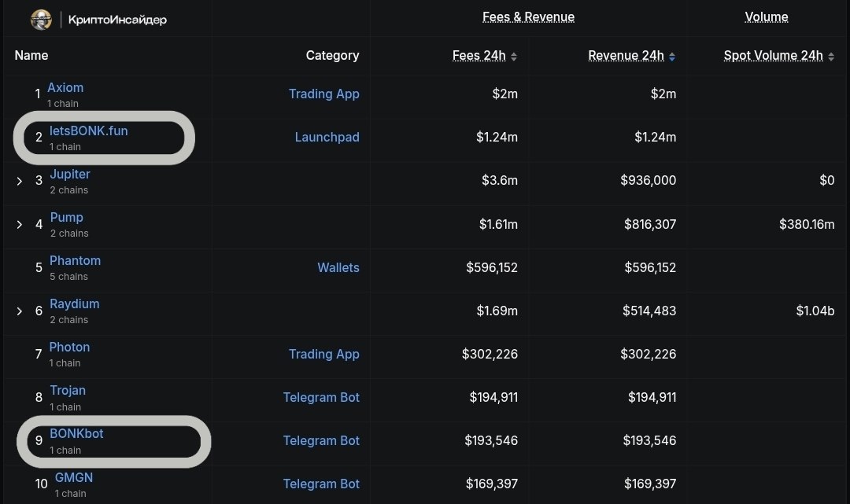Image resolution: width=850 pixels, height=504 pixels.
Task: Click the Spot Volume 24h header label
Action: 774,56
